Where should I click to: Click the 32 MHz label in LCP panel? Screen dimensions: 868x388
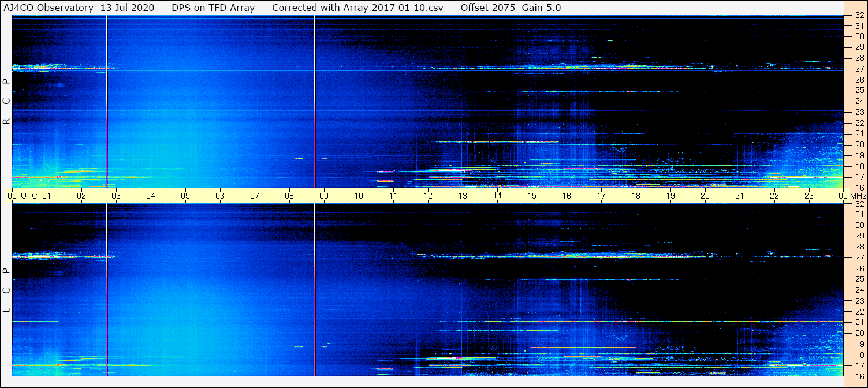(x=859, y=204)
